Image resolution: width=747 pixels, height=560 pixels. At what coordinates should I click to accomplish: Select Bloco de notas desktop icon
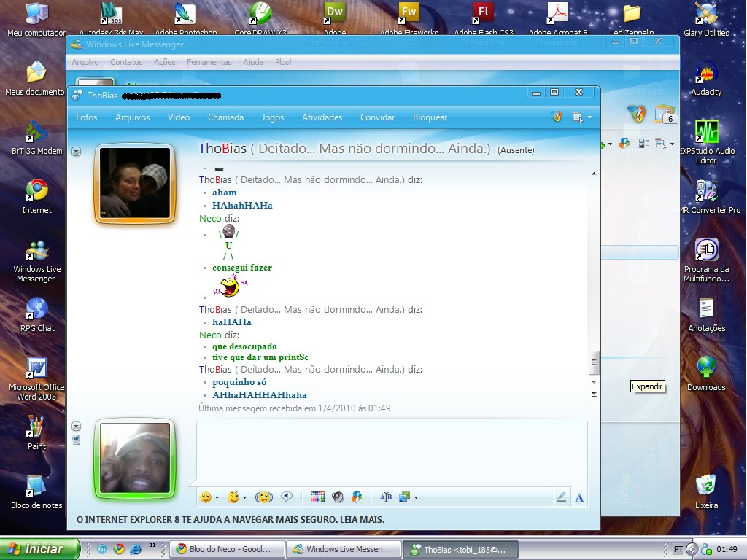click(36, 492)
